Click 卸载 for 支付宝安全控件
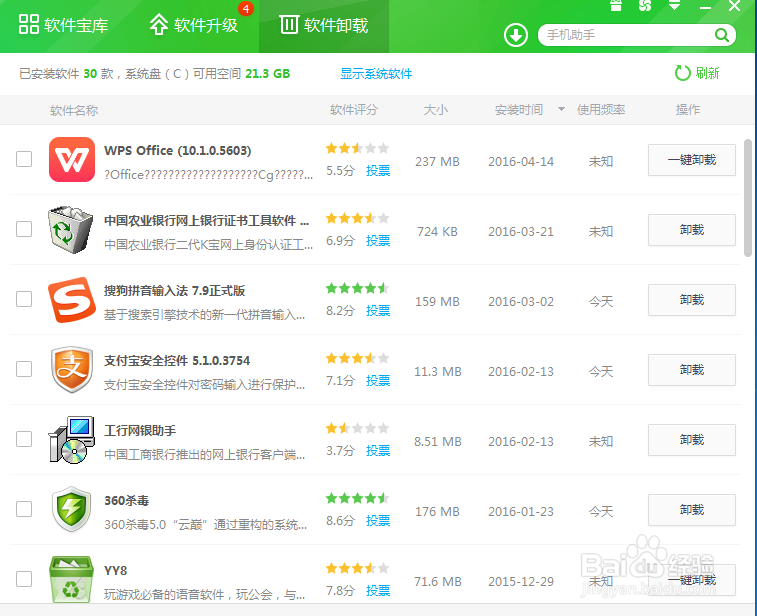The height and width of the screenshot is (616, 757). point(691,370)
